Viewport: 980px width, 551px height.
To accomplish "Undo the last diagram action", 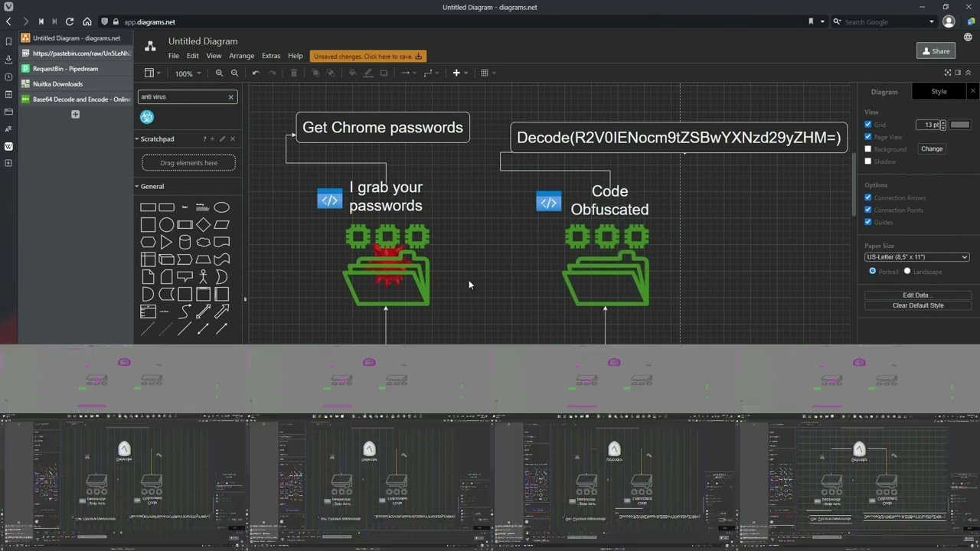I will [256, 73].
